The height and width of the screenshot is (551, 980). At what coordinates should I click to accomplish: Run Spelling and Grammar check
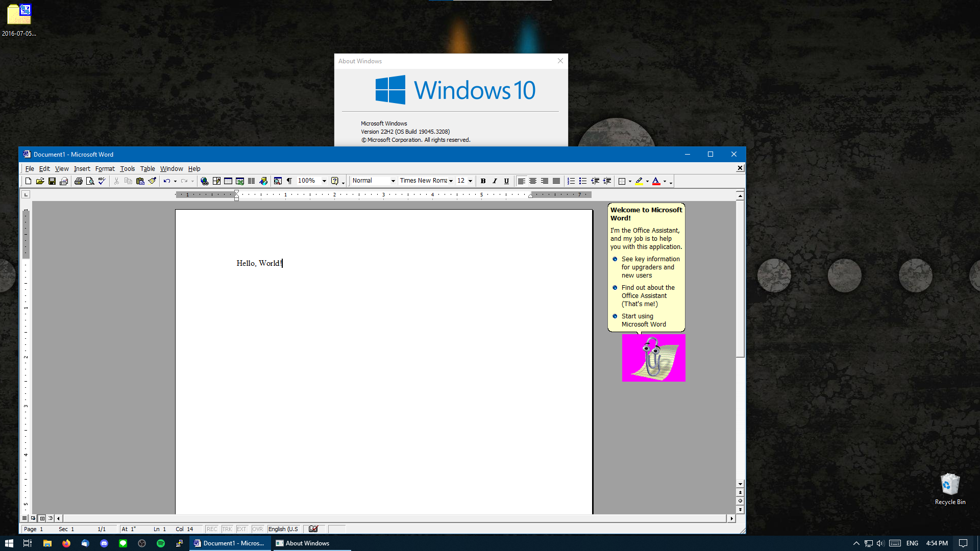(102, 181)
